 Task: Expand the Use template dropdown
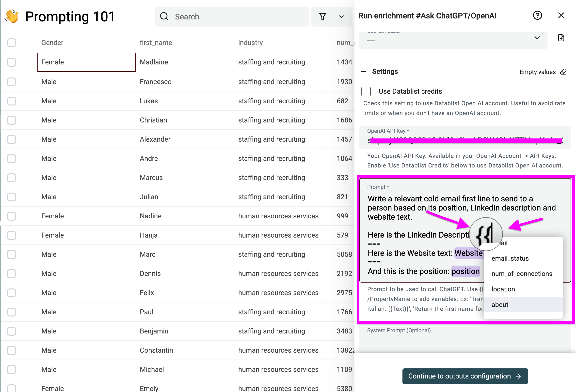pos(537,38)
